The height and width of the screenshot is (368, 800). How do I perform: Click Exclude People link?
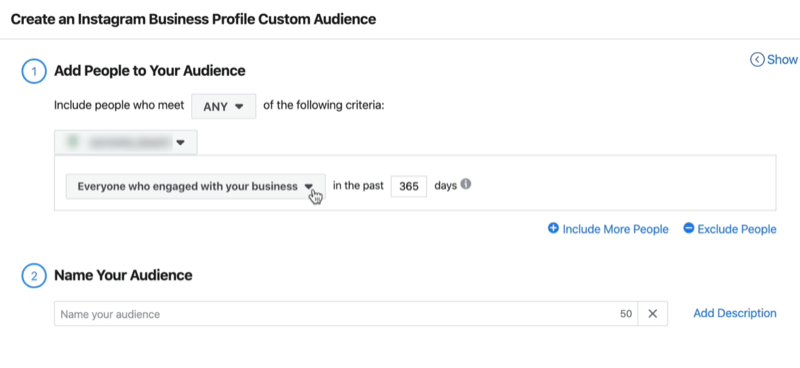[730, 229]
